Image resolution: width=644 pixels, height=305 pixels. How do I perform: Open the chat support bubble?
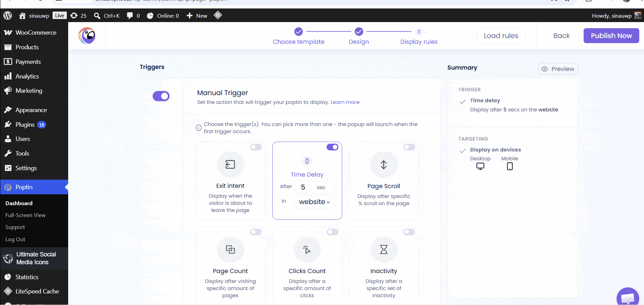click(628, 298)
